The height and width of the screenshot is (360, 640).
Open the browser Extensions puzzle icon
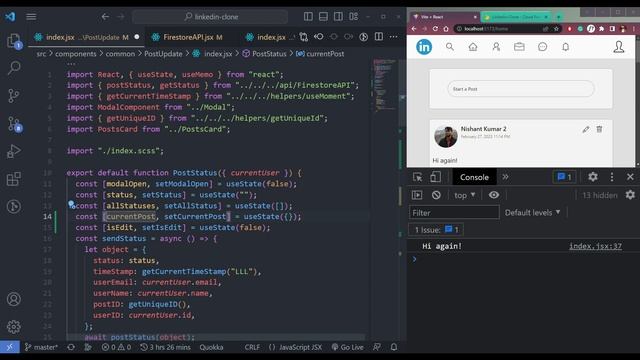click(601, 29)
